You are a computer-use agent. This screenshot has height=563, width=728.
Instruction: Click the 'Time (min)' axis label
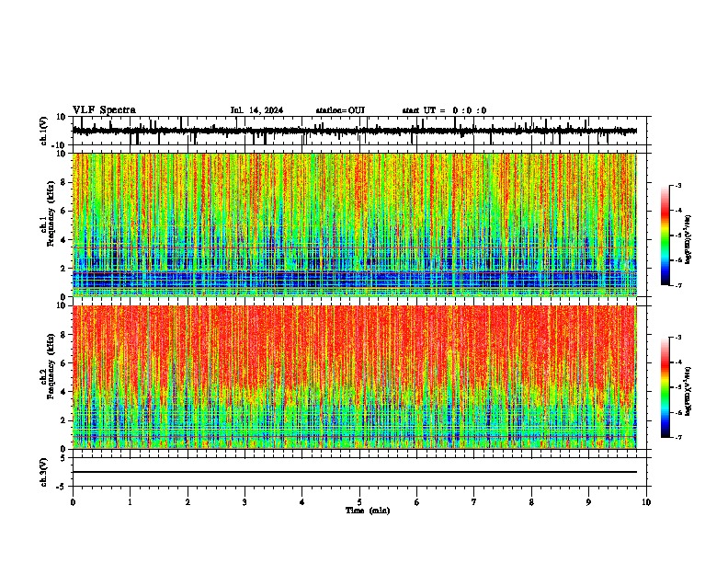[368, 511]
